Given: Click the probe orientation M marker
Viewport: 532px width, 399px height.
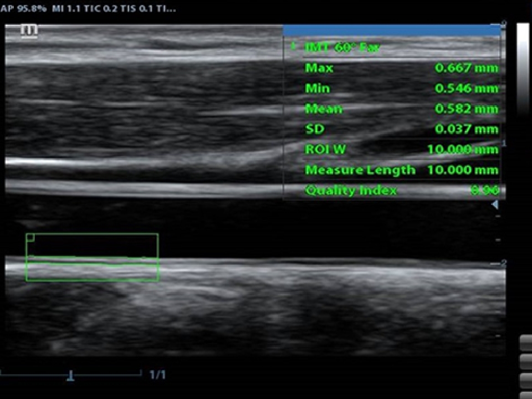Looking at the screenshot, I should pyautogui.click(x=29, y=31).
